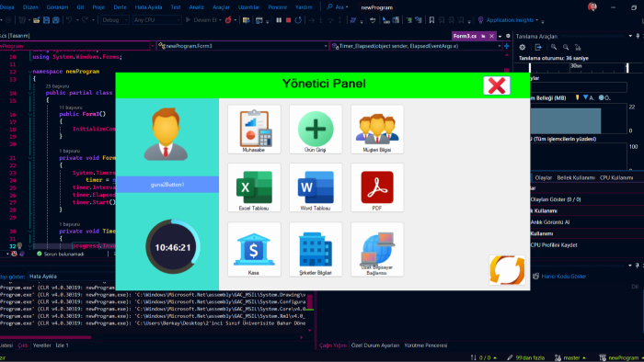Click the split editor plus icon
This screenshot has width=644, height=362.
(x=507, y=46)
